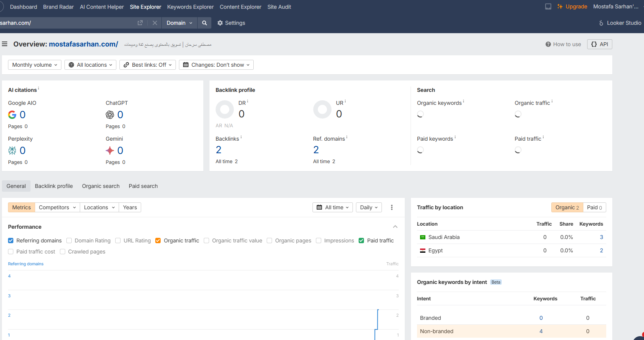The height and width of the screenshot is (340, 644).
Task: Click info icon next to Organic traffic
Action: point(552,101)
